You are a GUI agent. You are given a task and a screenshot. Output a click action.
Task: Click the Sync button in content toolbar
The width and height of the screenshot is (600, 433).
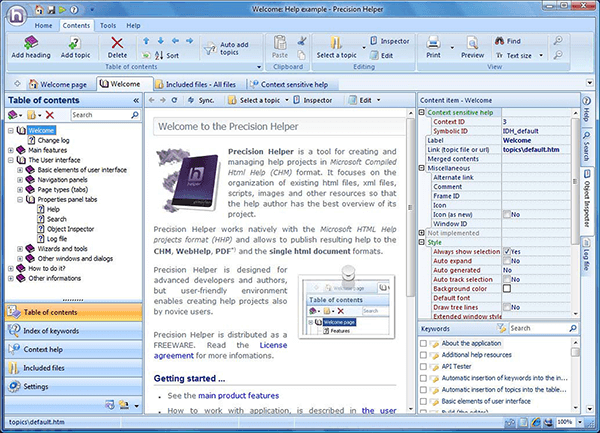click(199, 101)
